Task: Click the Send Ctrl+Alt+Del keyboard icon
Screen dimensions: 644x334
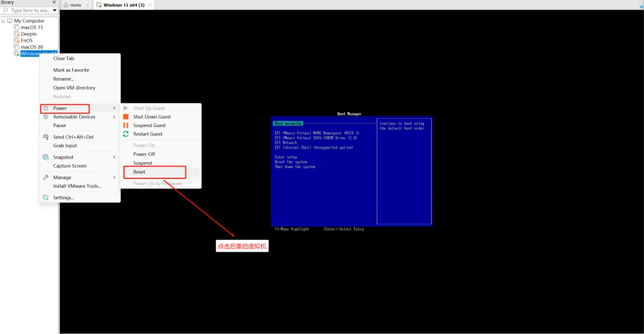Action: (x=45, y=137)
